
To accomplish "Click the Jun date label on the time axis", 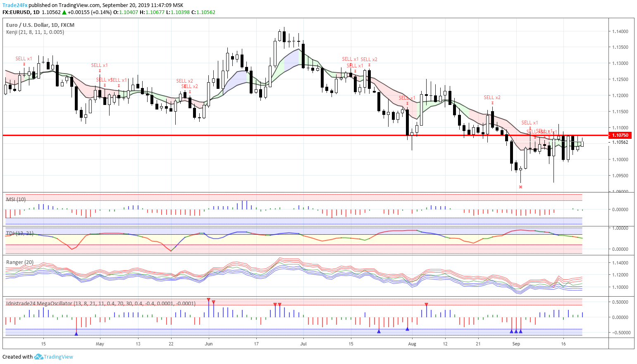I will [209, 343].
